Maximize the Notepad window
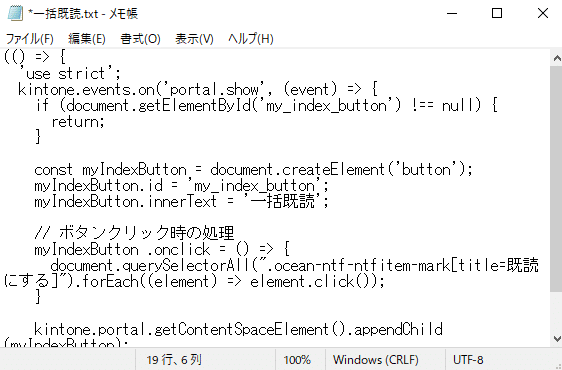Screen dimensions: 562x370 497,14
